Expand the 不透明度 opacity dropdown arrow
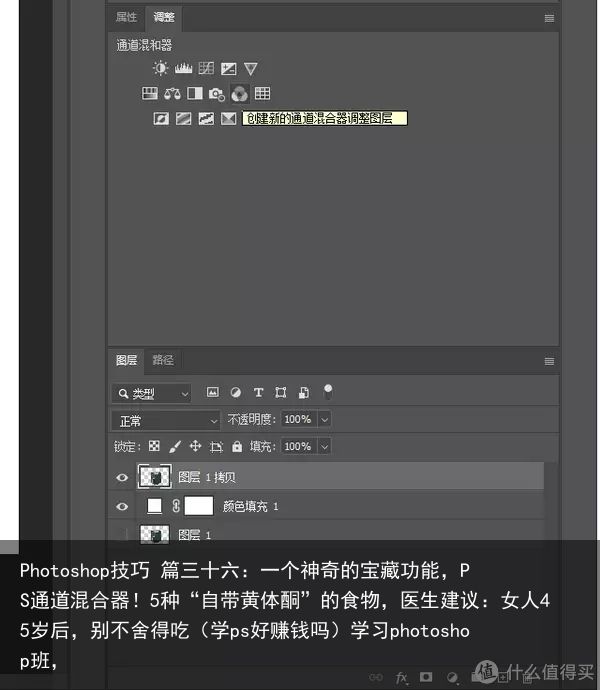The width and height of the screenshot is (600, 690). click(x=324, y=419)
